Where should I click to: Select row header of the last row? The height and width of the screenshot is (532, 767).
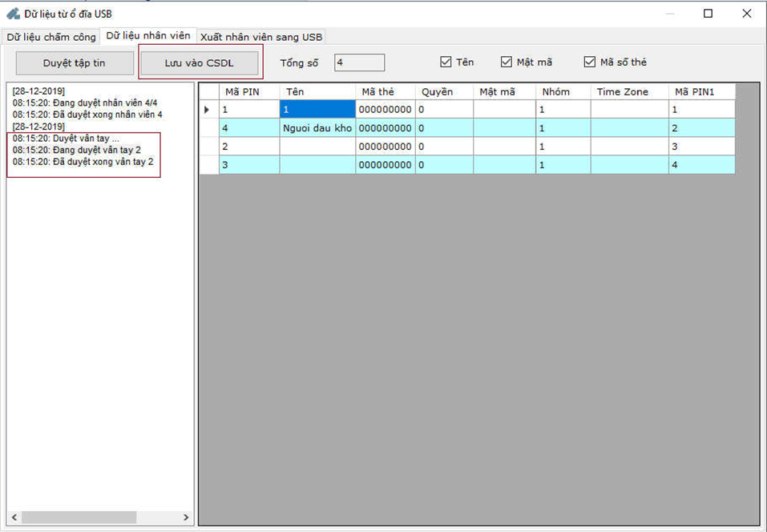tap(208, 165)
